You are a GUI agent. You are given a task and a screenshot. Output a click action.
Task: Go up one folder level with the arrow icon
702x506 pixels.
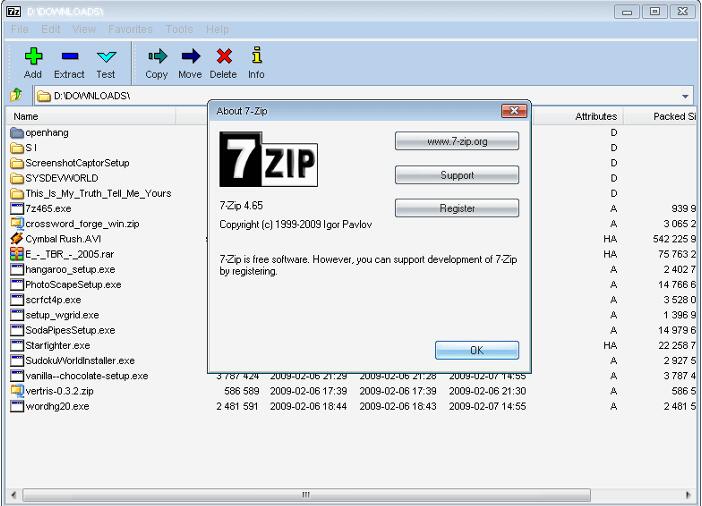[x=16, y=94]
